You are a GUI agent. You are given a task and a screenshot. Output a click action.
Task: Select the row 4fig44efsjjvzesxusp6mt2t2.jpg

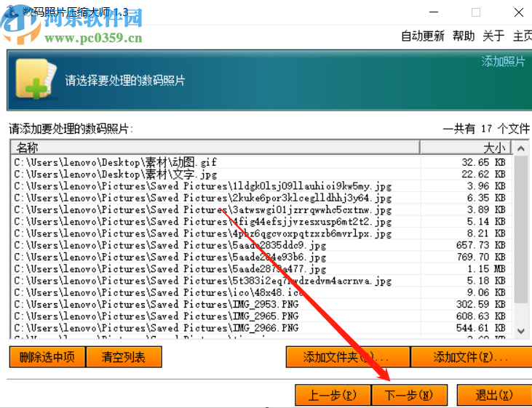pyautogui.click(x=260, y=222)
